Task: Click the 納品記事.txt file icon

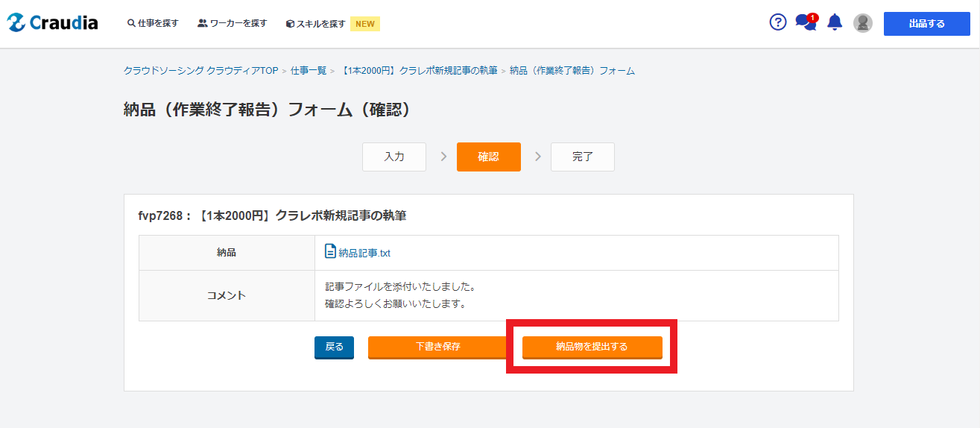Action: [x=331, y=252]
